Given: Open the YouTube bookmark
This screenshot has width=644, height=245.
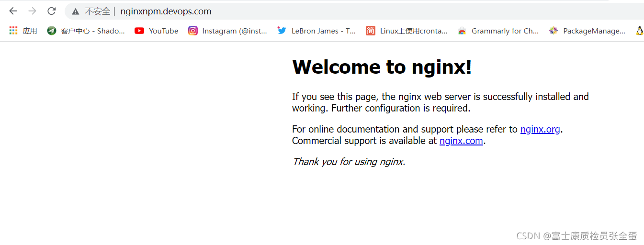Looking at the screenshot, I should point(157,31).
